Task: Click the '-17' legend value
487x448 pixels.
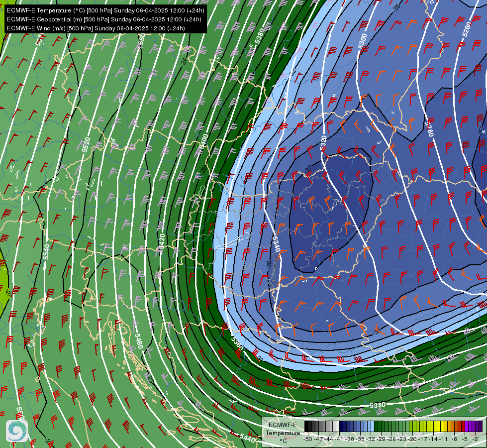Action: (x=422, y=440)
